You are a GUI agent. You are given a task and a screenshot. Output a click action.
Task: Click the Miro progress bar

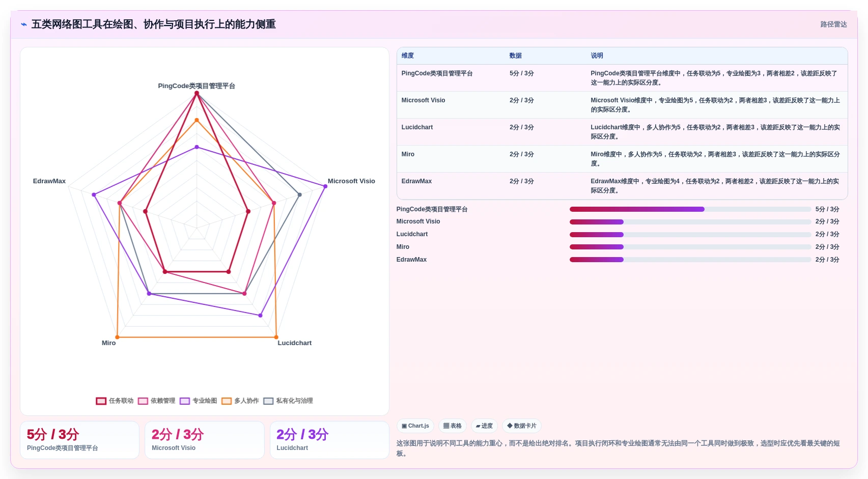690,247
